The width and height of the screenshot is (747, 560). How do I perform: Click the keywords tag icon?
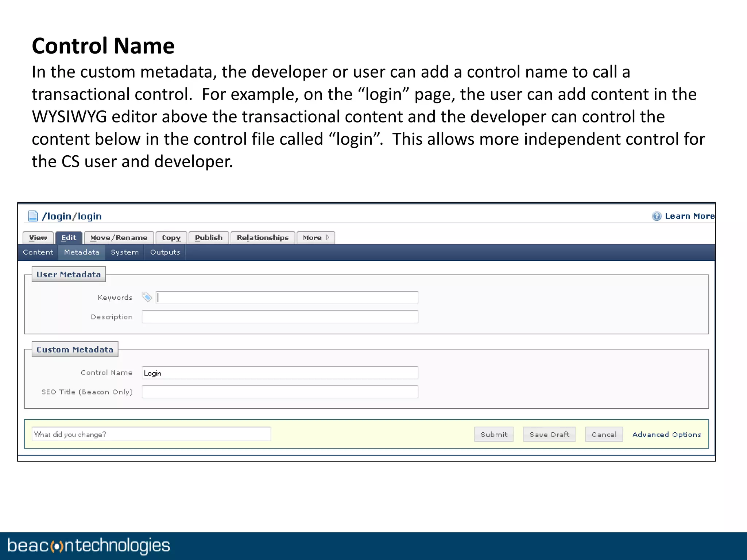pos(147,297)
